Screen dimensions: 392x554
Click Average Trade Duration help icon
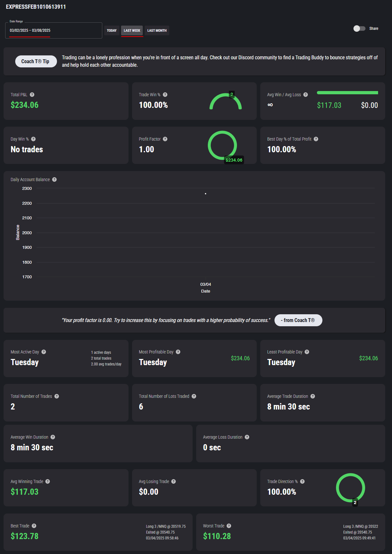click(x=313, y=396)
